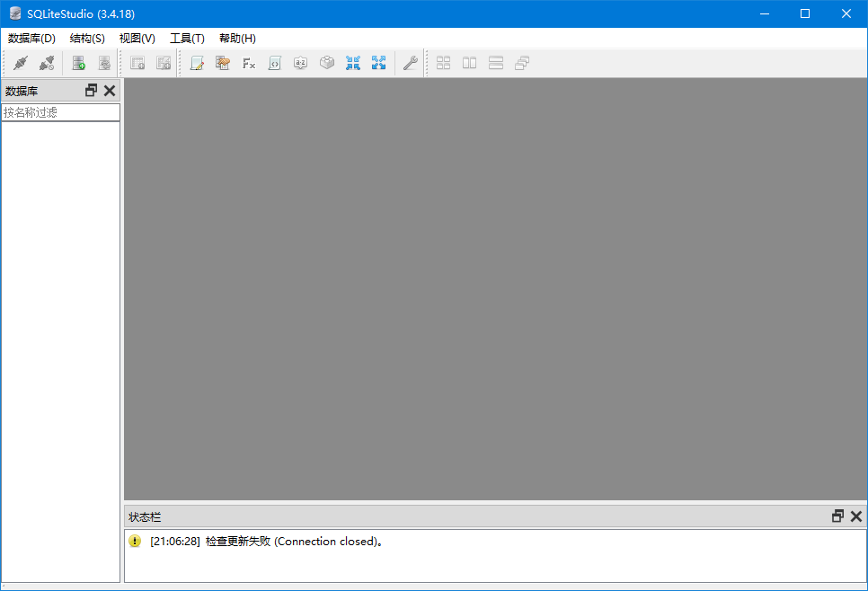Close the 状态栏 status panel
The width and height of the screenshot is (868, 591).
856,516
